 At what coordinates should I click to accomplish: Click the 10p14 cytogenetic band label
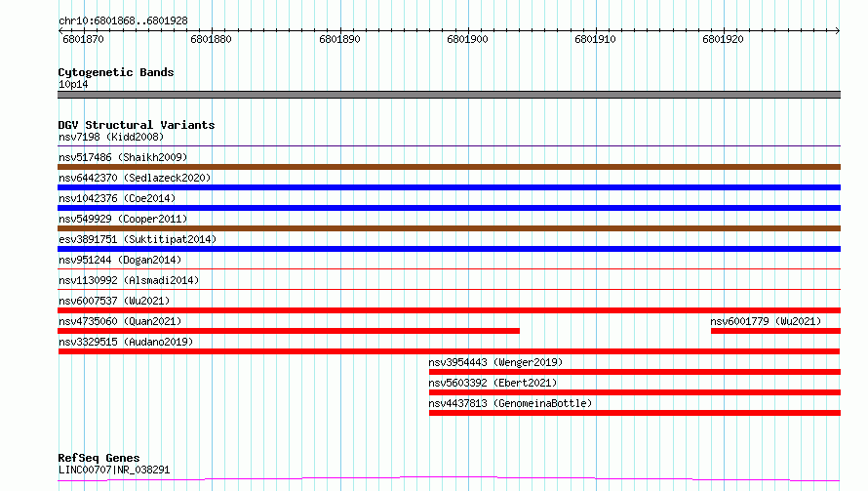73,84
